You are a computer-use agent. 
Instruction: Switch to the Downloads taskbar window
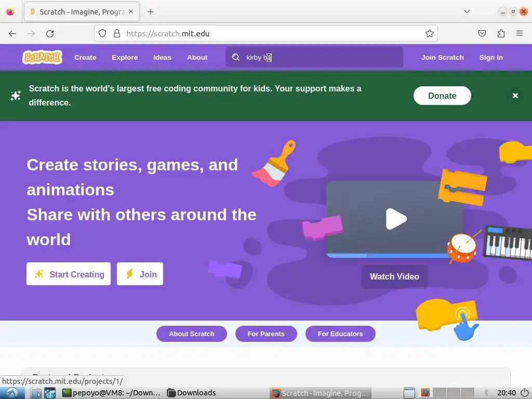[x=192, y=393]
